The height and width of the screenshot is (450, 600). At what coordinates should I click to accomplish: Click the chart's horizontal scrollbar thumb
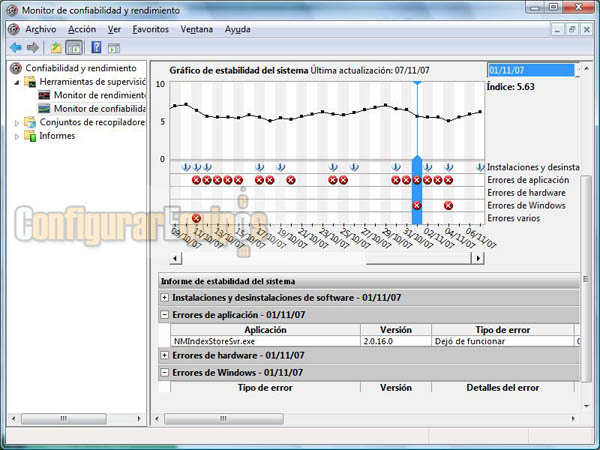[419, 258]
